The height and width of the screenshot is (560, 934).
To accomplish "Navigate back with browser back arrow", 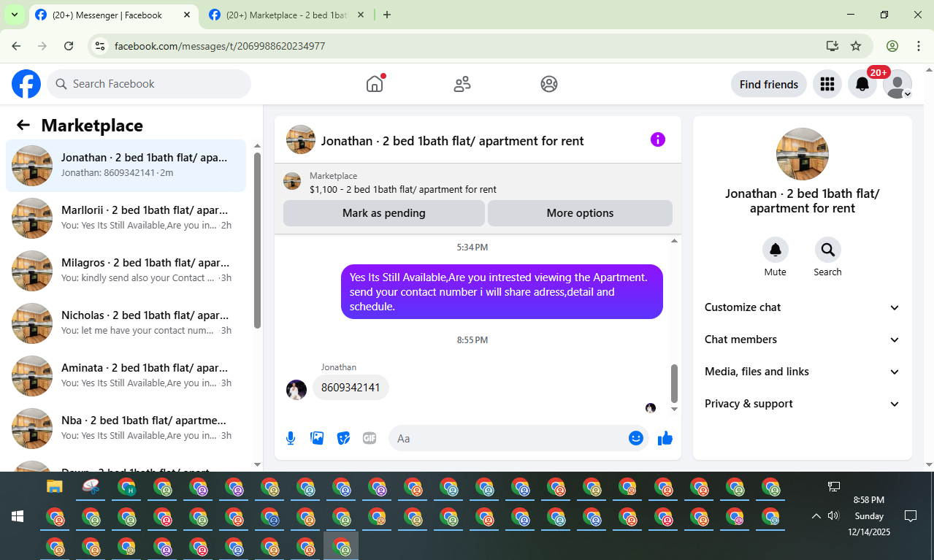I will coord(16,46).
